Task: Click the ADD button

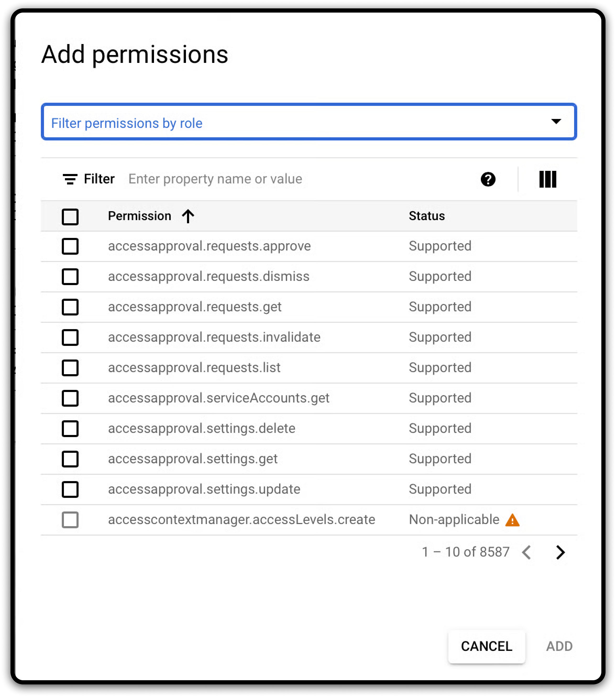Action: tap(559, 646)
